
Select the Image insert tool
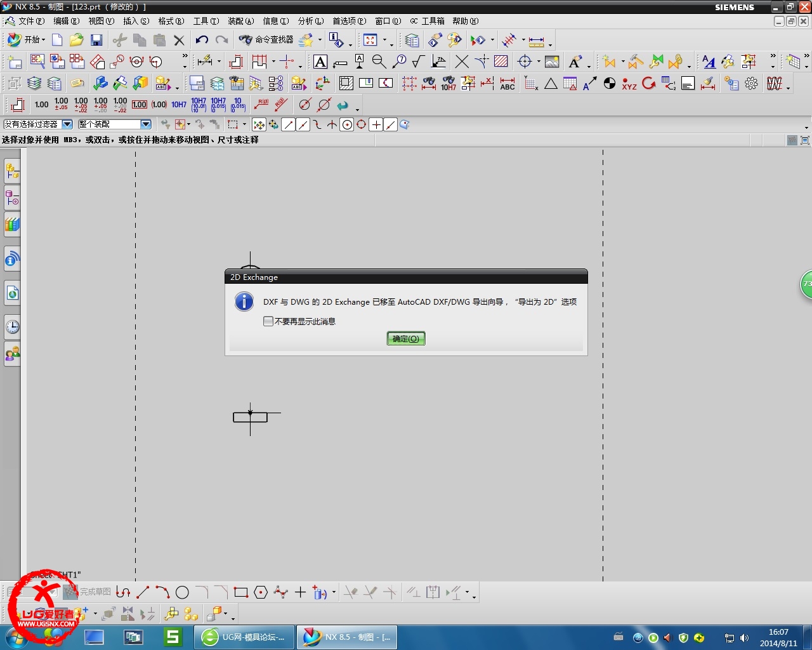[552, 62]
